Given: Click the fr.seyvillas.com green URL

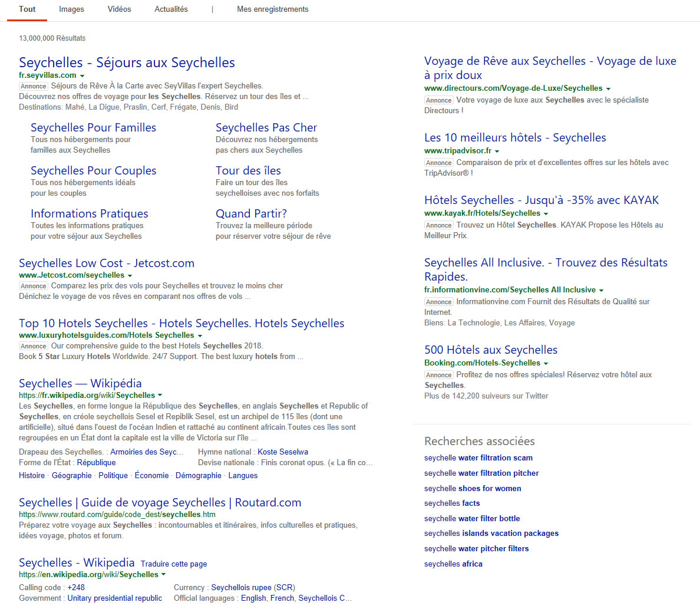Looking at the screenshot, I should (47, 75).
